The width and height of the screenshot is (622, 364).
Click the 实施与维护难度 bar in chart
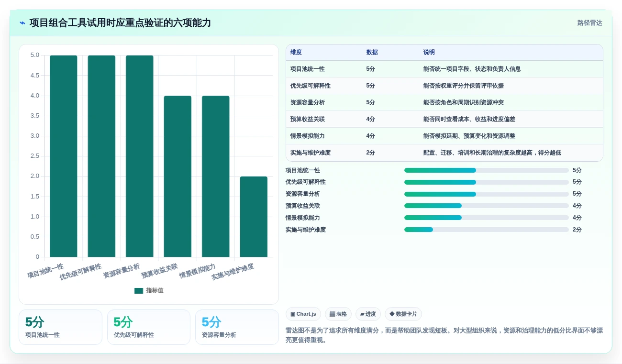click(x=254, y=217)
